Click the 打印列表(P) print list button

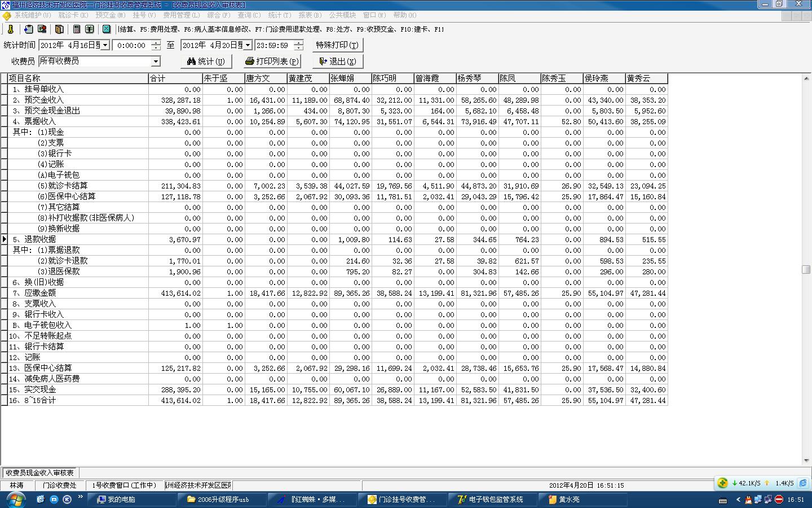tap(272, 61)
